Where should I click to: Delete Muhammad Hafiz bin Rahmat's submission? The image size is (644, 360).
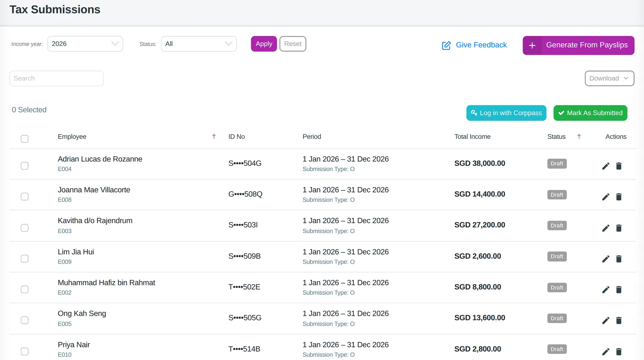619,290
